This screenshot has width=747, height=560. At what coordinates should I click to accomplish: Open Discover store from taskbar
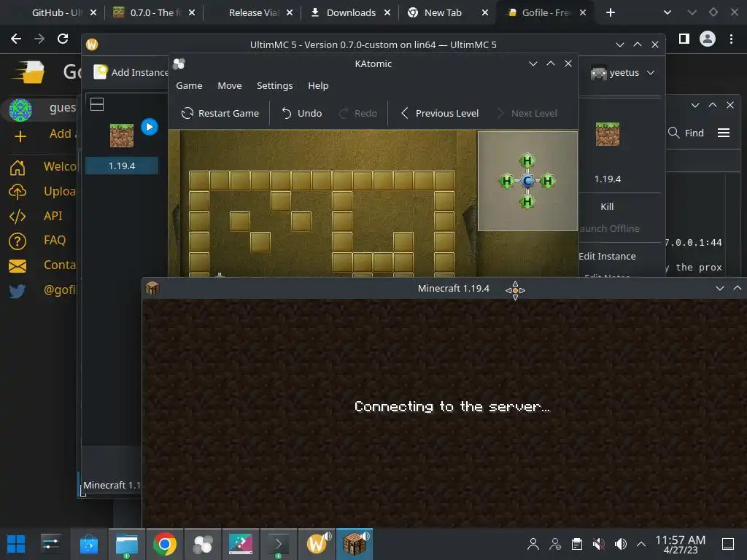pyautogui.click(x=88, y=544)
